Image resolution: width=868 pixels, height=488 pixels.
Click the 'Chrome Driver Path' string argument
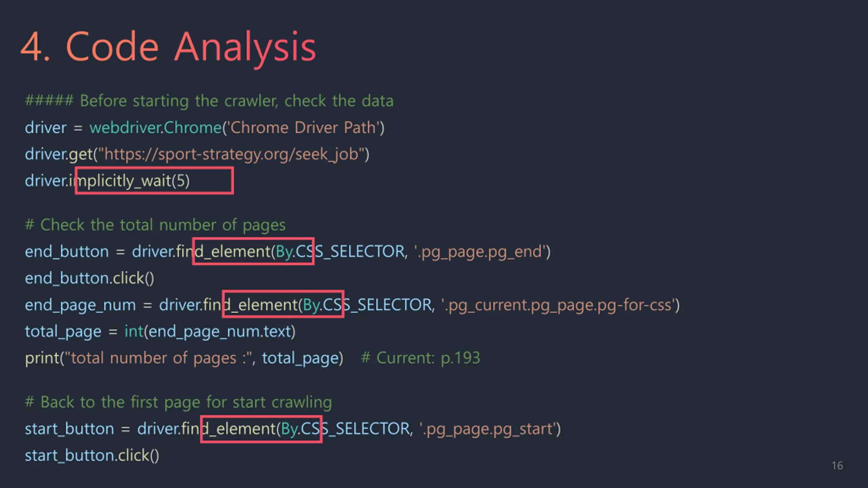303,128
